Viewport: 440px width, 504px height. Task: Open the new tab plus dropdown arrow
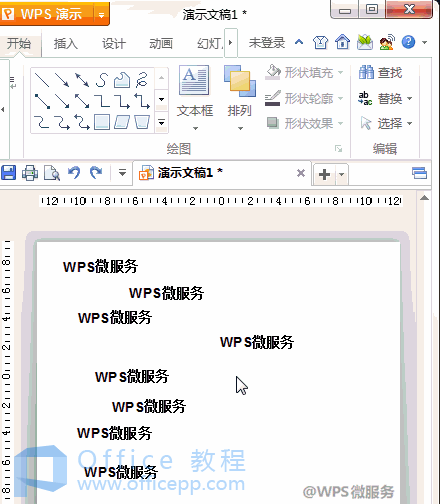tap(341, 174)
